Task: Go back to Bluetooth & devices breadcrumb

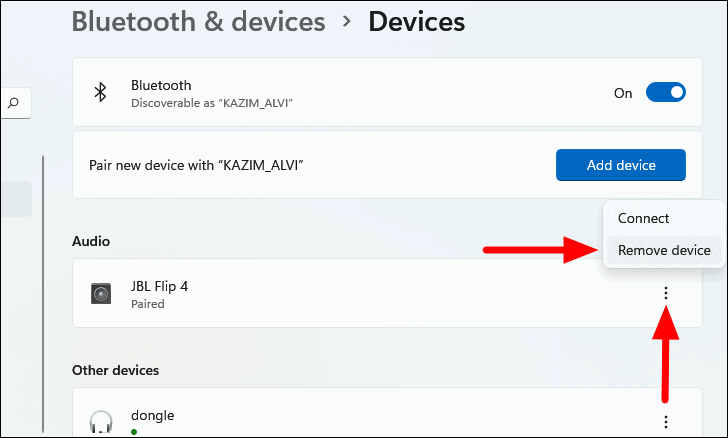Action: coord(198,20)
